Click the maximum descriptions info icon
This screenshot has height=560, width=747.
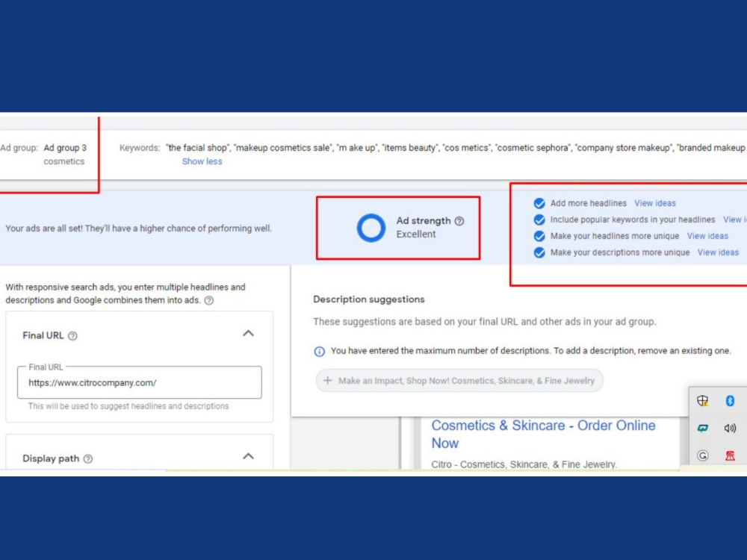[x=319, y=352]
